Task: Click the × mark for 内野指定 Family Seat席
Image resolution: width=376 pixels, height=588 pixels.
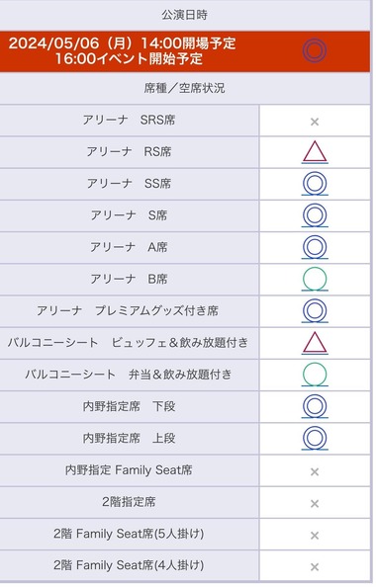Action: click(x=315, y=471)
